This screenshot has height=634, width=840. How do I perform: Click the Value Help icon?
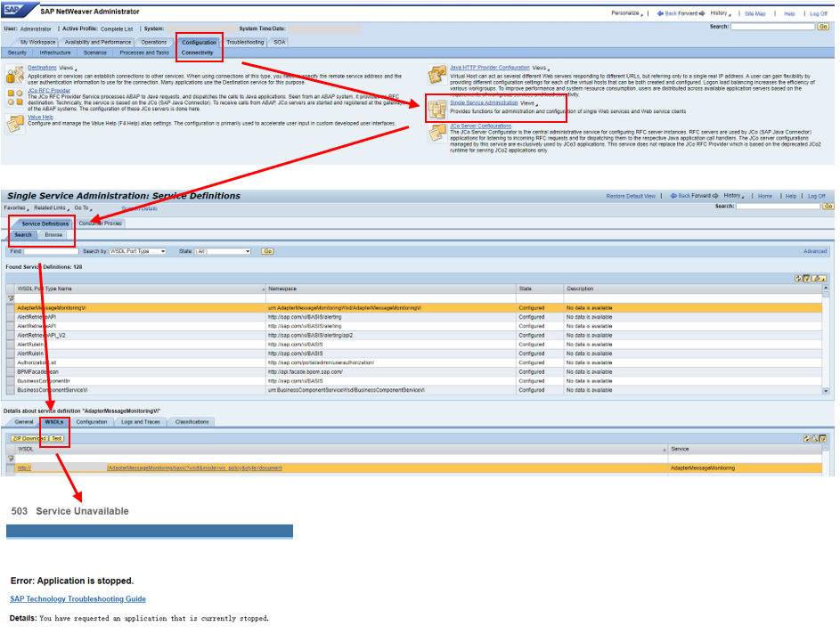click(14, 123)
